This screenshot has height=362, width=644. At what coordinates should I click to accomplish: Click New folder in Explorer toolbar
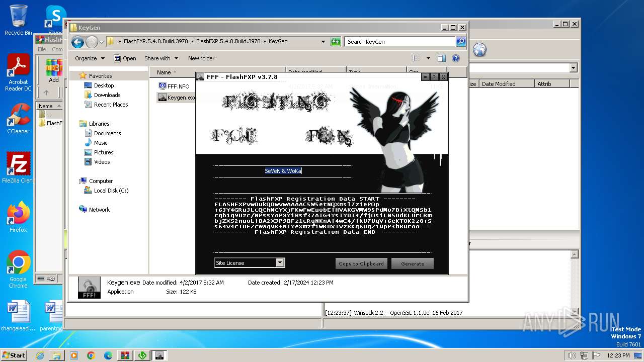(x=201, y=58)
